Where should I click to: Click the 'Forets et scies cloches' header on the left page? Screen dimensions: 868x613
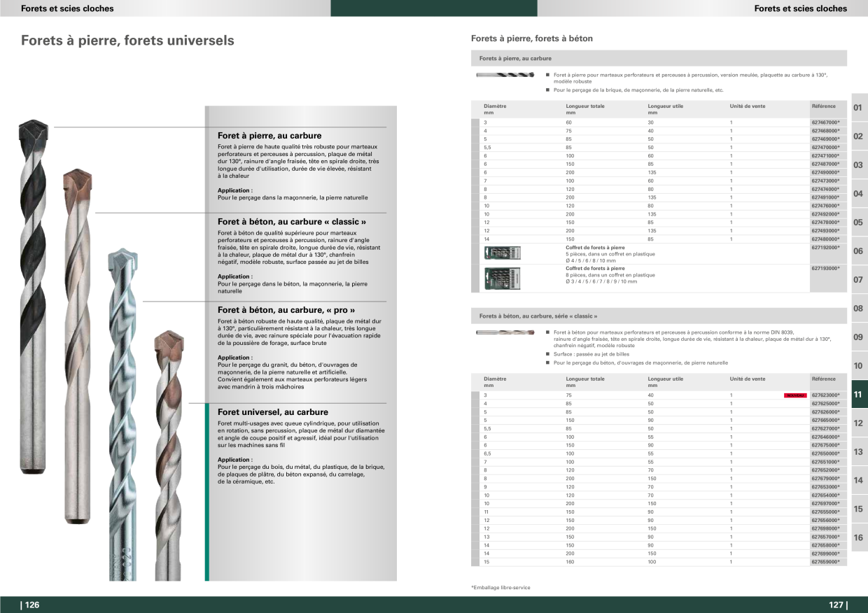67,8
